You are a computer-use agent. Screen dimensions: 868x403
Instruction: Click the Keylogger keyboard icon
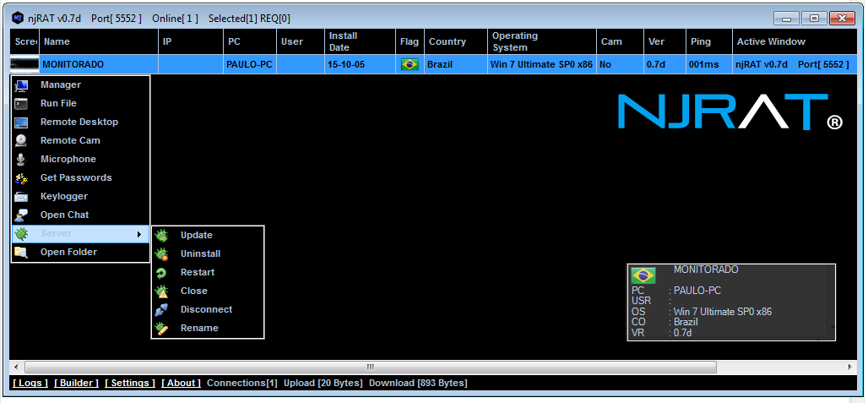[x=21, y=197]
